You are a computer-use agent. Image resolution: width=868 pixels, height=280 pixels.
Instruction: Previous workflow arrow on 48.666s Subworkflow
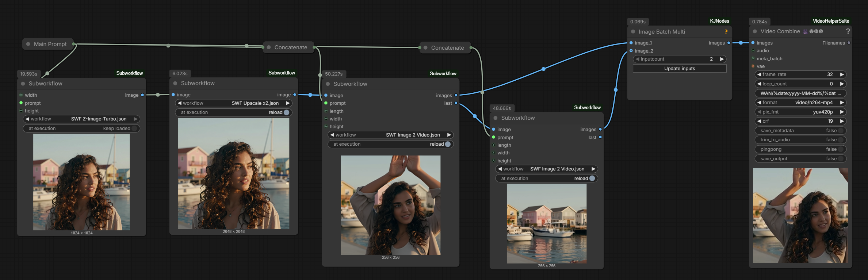coord(500,169)
